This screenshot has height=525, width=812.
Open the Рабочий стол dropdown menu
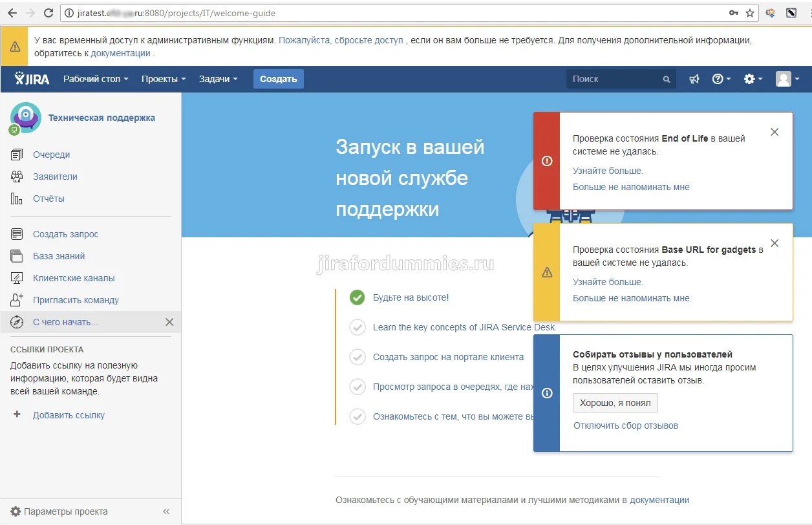click(x=96, y=79)
